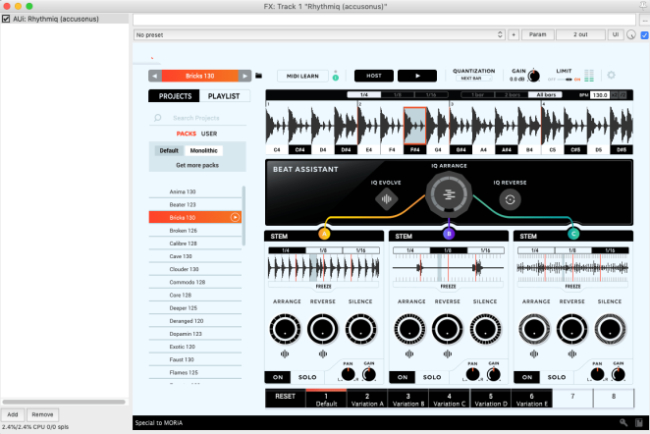Click the FX bypass knob icon top right

631,35
